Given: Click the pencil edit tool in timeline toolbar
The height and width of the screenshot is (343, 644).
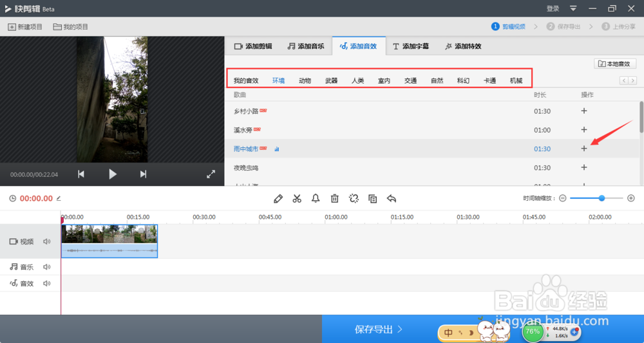Looking at the screenshot, I should (x=278, y=199).
